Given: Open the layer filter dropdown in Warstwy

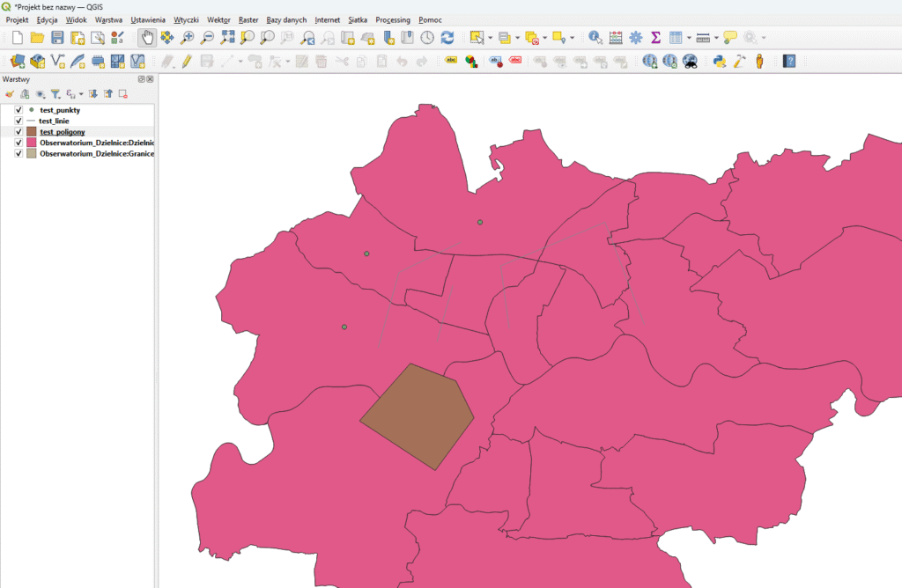Looking at the screenshot, I should [55, 93].
